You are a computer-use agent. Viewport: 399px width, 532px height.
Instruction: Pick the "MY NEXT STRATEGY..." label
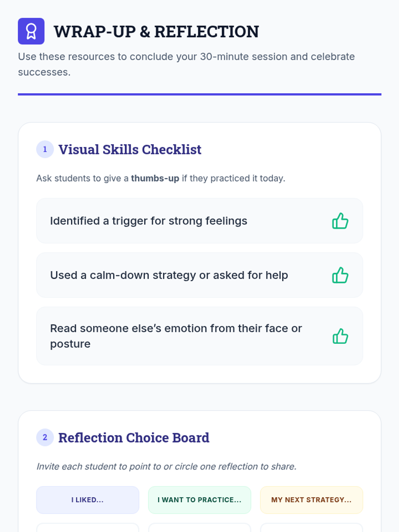point(311,500)
